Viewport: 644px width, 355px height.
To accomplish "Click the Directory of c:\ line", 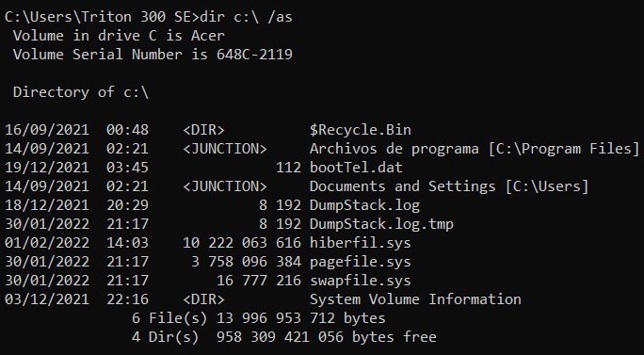I will pos(81,92).
